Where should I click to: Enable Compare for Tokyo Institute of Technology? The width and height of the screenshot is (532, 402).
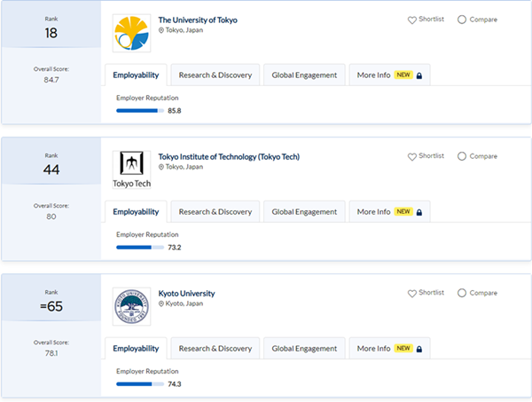461,156
